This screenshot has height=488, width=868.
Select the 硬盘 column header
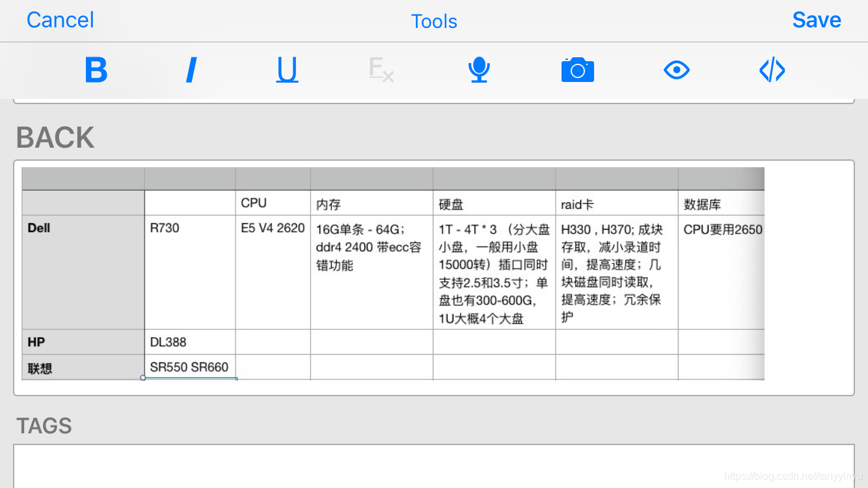pos(495,203)
